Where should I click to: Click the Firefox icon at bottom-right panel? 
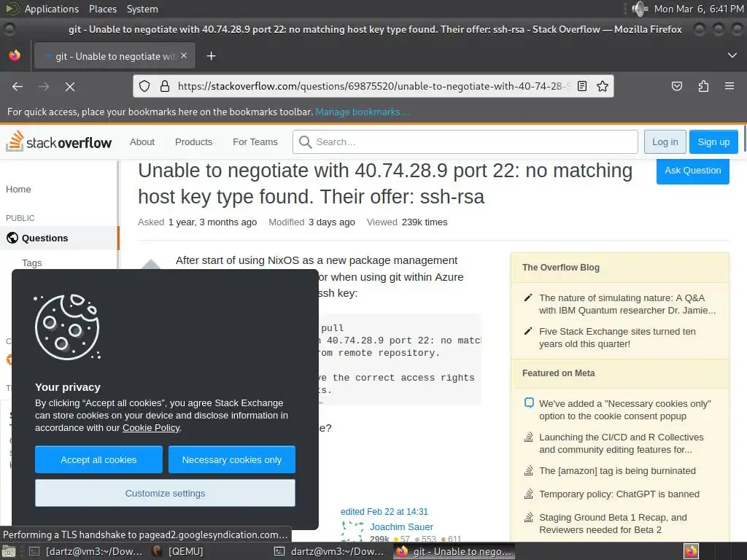[691, 551]
